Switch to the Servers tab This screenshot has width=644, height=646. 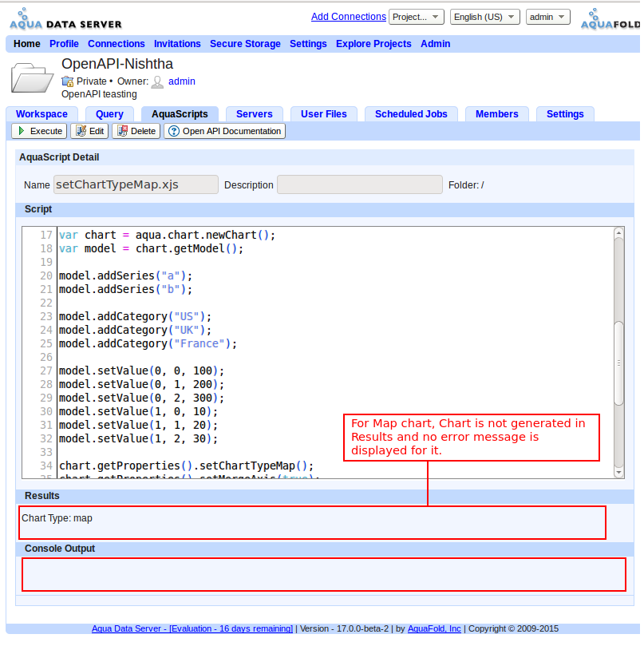click(254, 114)
